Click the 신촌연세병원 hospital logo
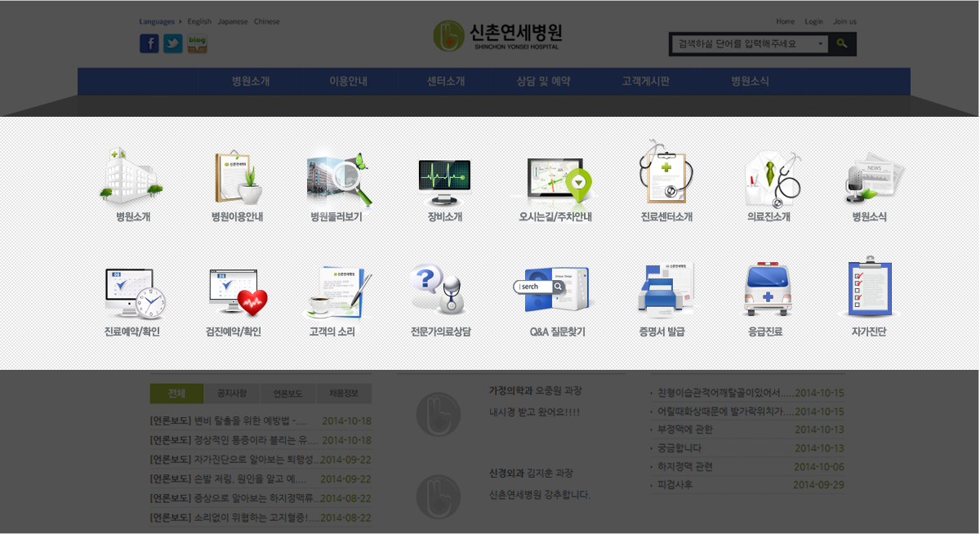The height and width of the screenshot is (534, 980). [x=497, y=36]
